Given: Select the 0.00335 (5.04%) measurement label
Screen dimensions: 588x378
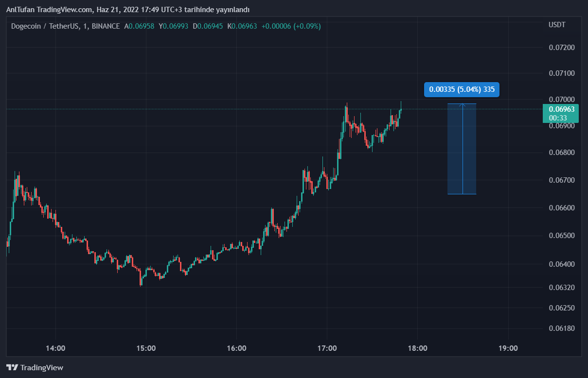Looking at the screenshot, I should pos(461,89).
